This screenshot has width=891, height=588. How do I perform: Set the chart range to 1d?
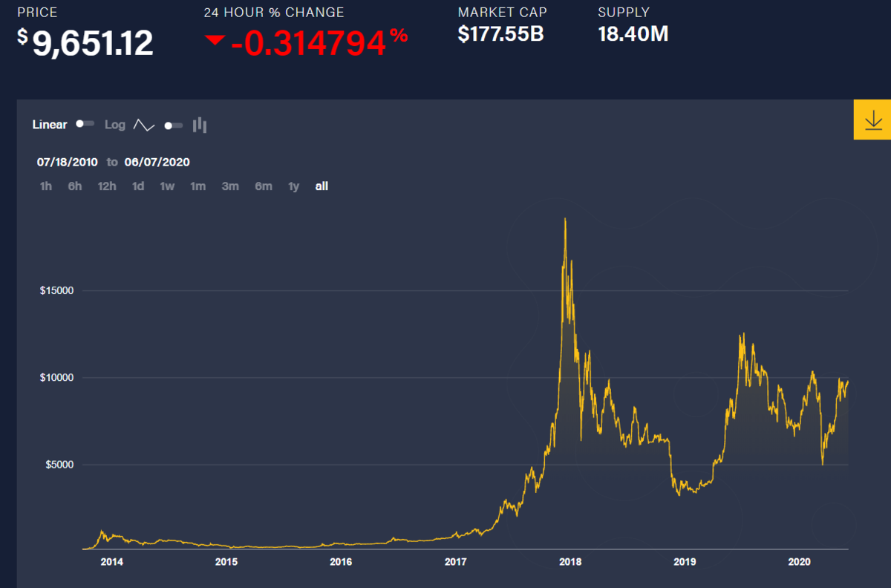[138, 186]
